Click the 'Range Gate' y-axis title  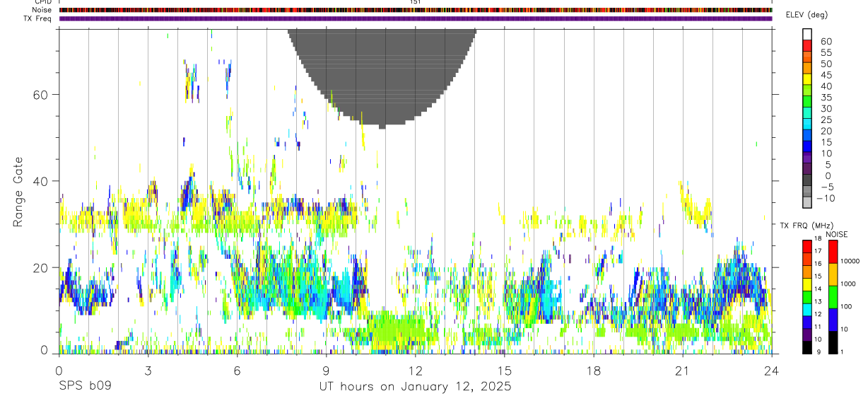pyautogui.click(x=19, y=192)
